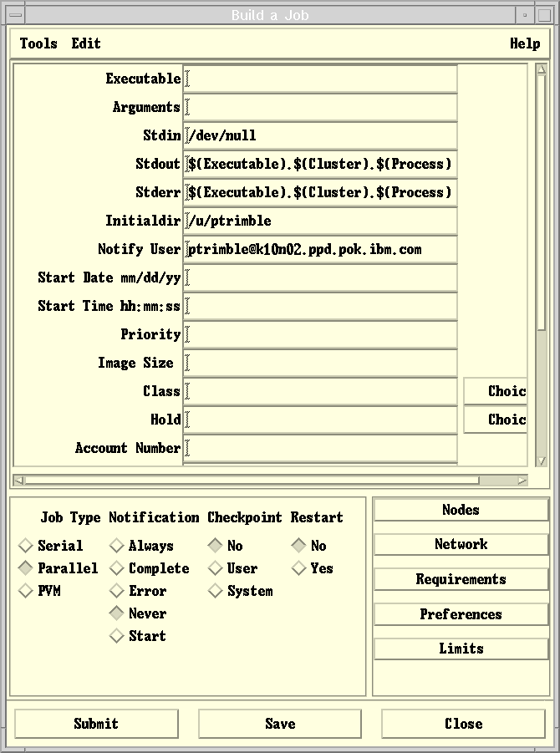Image resolution: width=560 pixels, height=753 pixels.
Task: Click the Stdout input field
Action: [320, 164]
